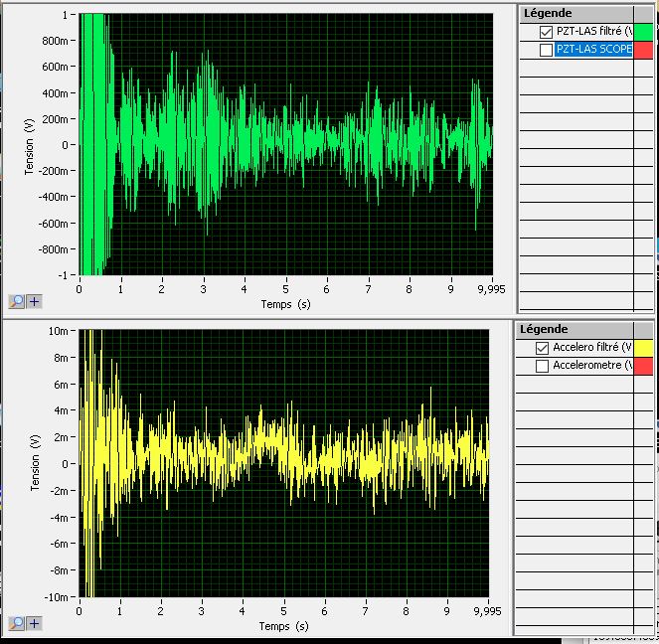Click the crosshair cursor tool under the top graph
The width and height of the screenshot is (659, 644).
pyautogui.click(x=34, y=301)
